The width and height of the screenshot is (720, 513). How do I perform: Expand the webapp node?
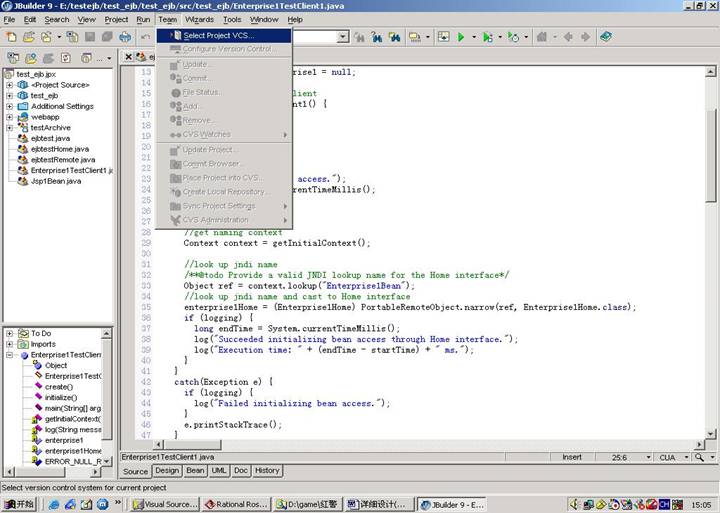(9, 117)
